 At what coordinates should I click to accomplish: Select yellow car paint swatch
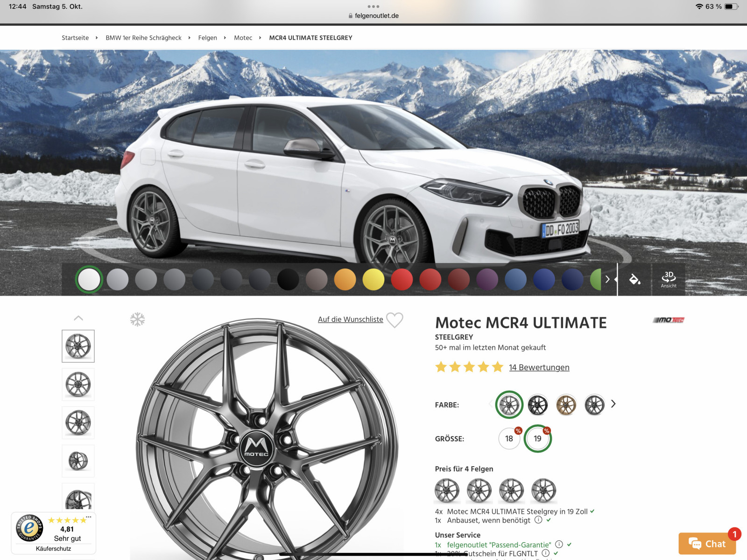pyautogui.click(x=373, y=279)
